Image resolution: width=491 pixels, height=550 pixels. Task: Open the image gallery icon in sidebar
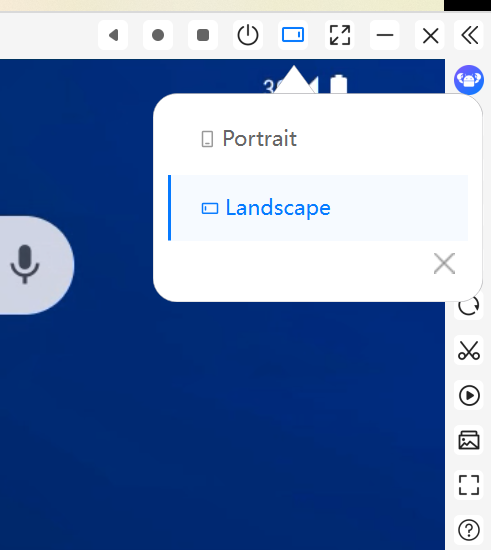tap(469, 440)
